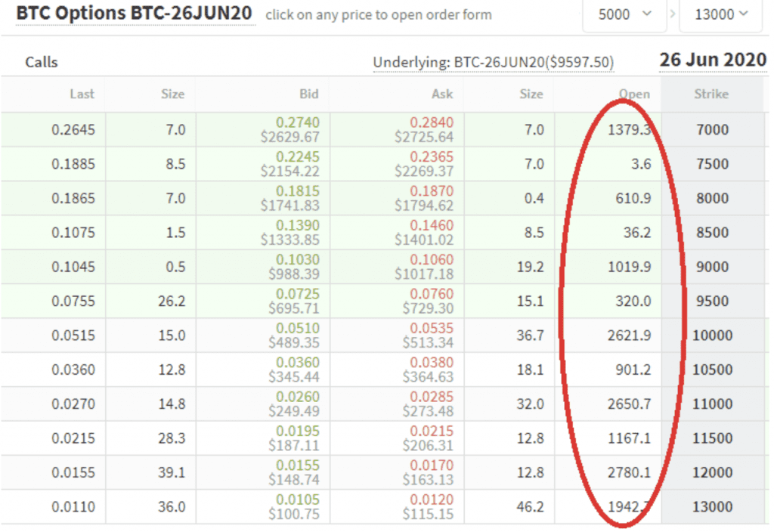Click ask price 0.0170 for strike 12000
This screenshot has width=774, height=532.
pos(432,466)
